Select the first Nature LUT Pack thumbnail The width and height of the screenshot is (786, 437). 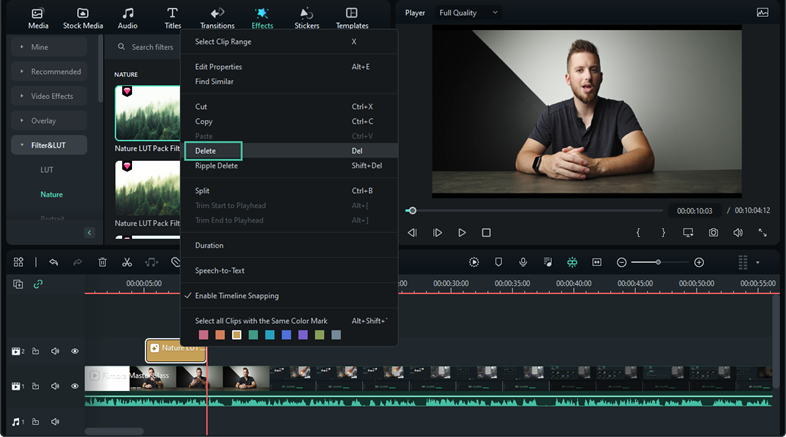click(147, 113)
